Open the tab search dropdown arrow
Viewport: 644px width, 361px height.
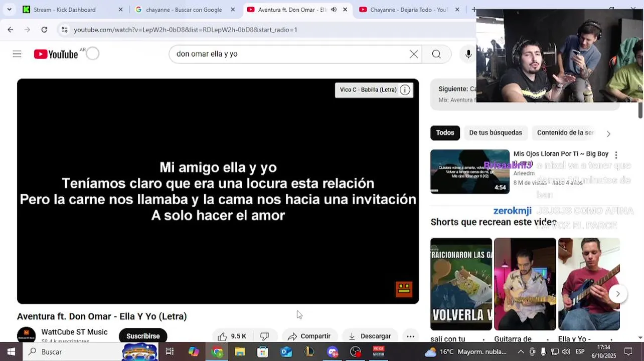click(9, 10)
